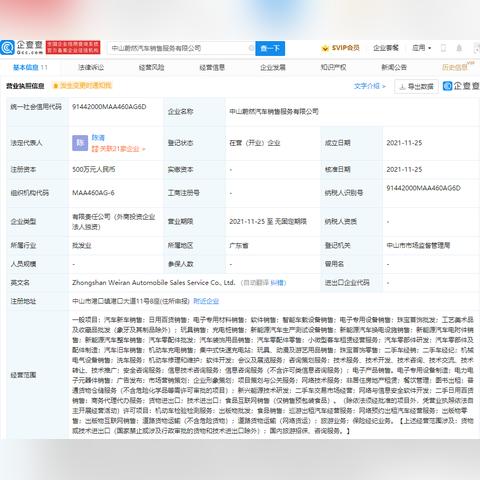Select organization code MAA460AG-6
The width and height of the screenshot is (480, 480).
click(x=93, y=193)
